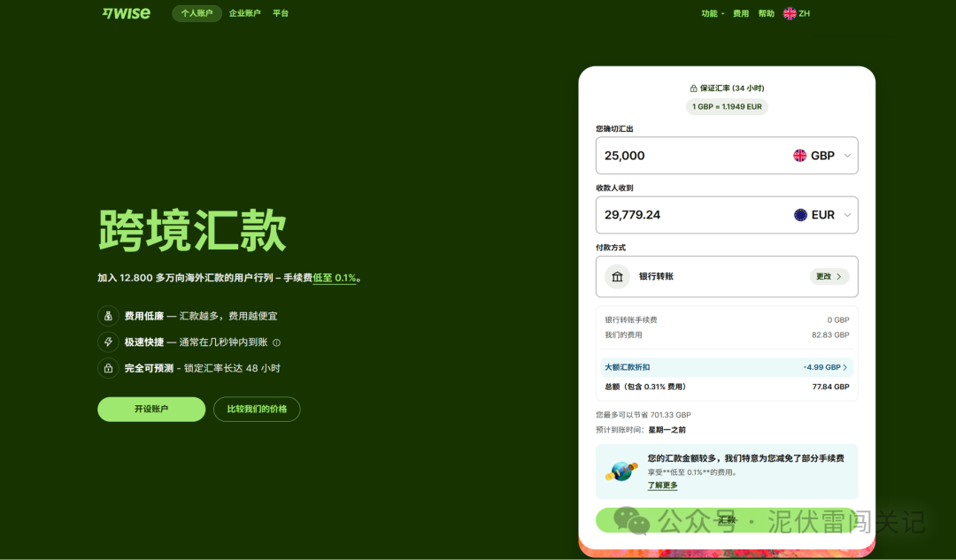Open the EUR currency dropdown
Viewport: 956px width, 560px height.
pyautogui.click(x=847, y=214)
